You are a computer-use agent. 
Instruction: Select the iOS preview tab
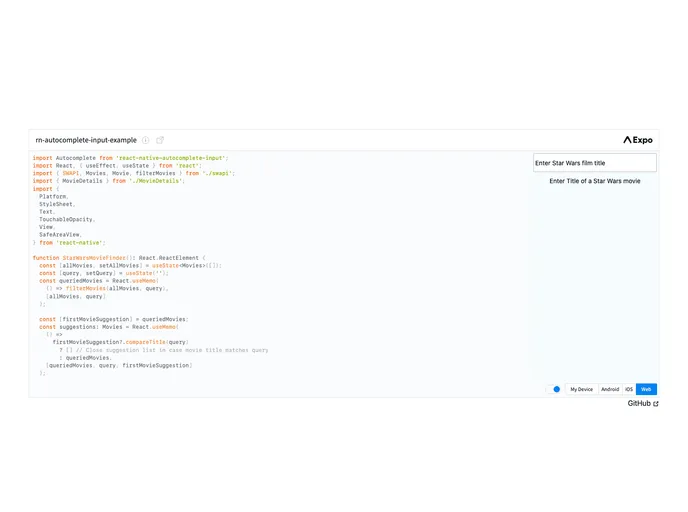(x=629, y=389)
